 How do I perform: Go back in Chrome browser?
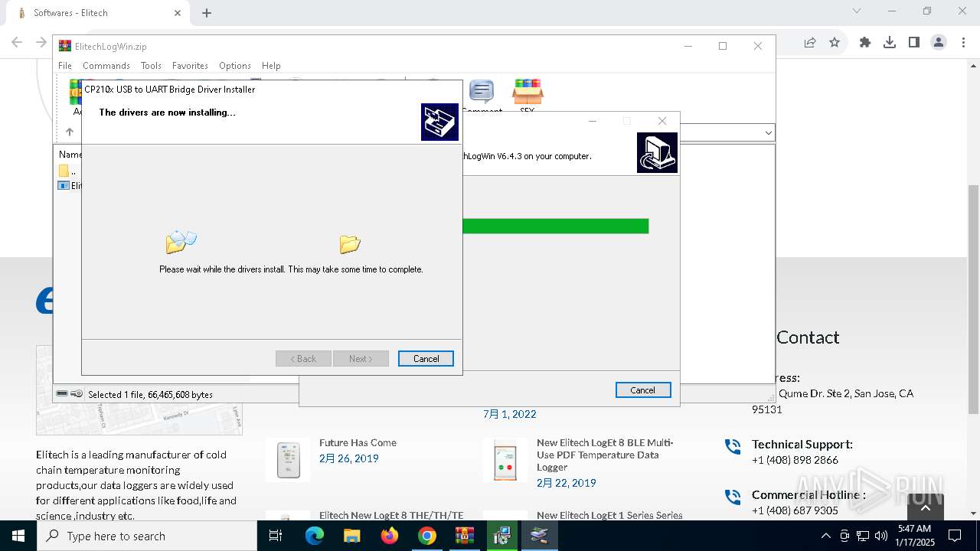17,43
